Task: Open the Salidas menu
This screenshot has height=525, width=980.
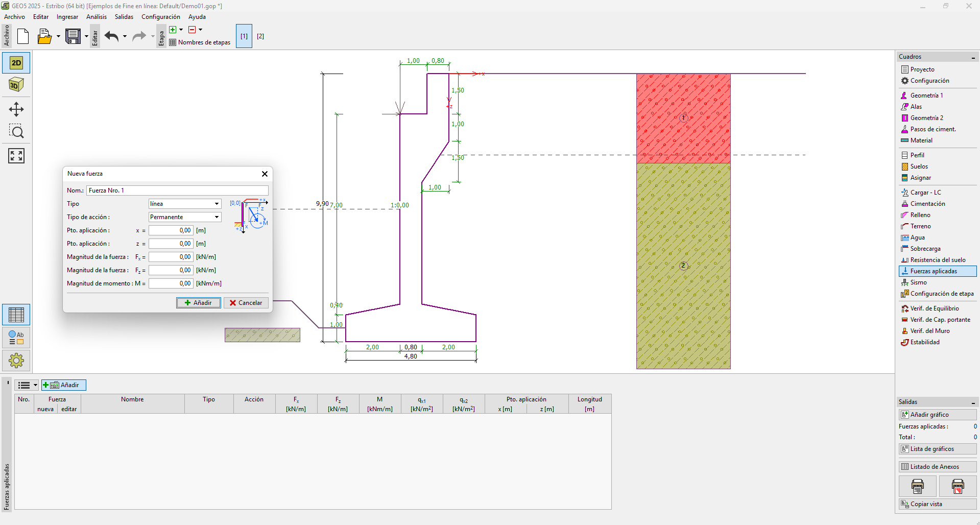Action: point(124,17)
